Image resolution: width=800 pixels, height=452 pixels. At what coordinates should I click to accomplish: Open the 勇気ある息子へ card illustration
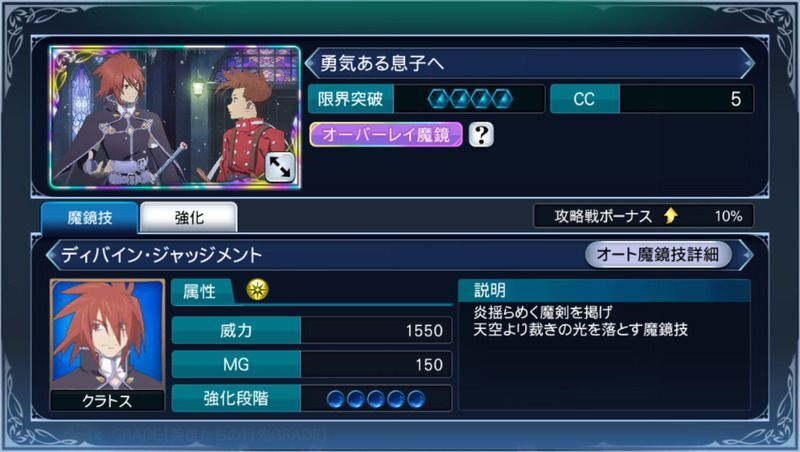click(x=175, y=117)
